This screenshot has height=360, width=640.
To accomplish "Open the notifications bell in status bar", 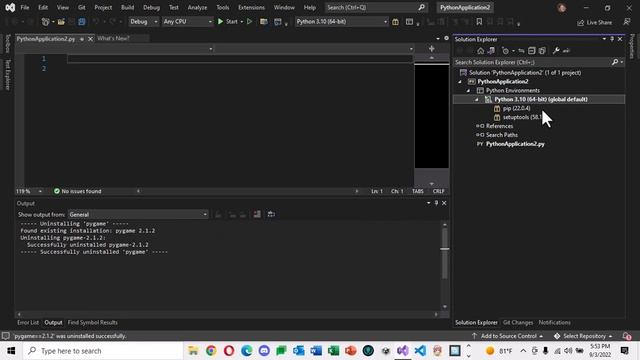I will tap(627, 336).
